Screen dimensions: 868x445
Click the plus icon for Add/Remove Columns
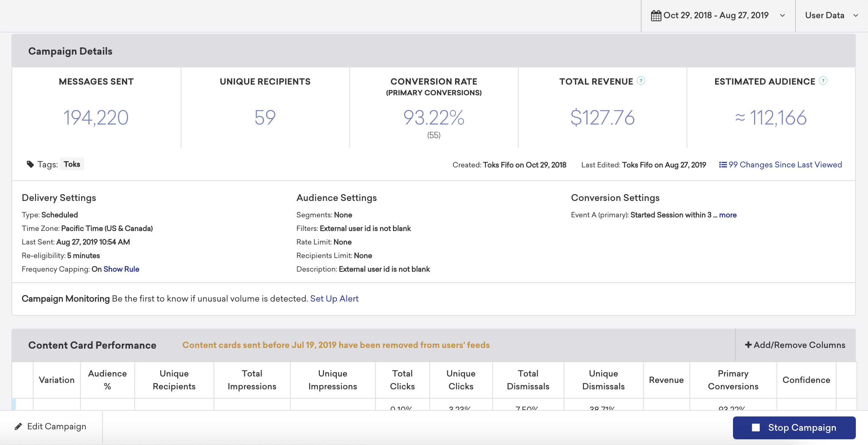pos(748,345)
